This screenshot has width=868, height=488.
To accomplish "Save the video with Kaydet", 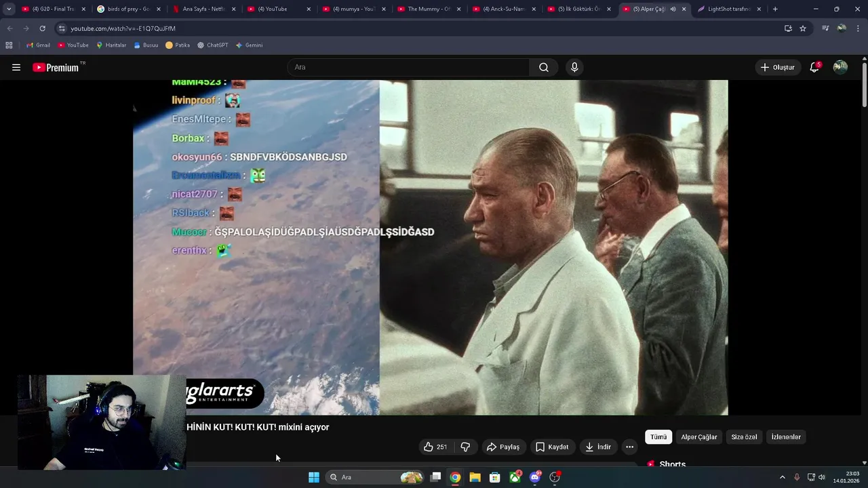I will pos(552,447).
